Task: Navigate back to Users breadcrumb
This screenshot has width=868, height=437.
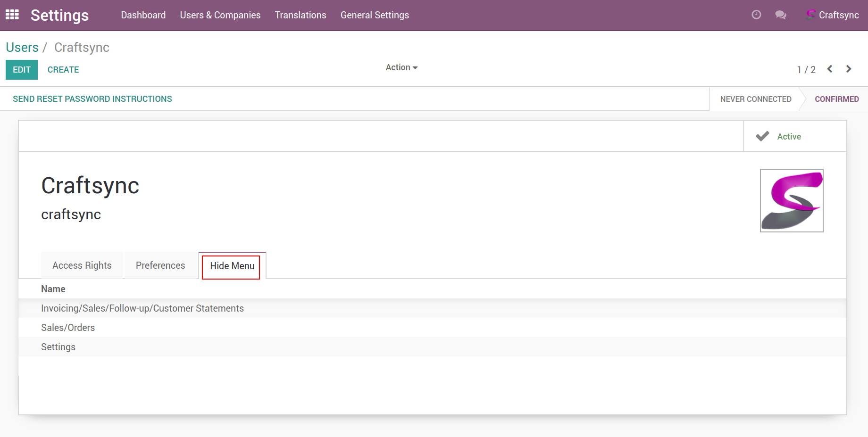Action: point(22,48)
